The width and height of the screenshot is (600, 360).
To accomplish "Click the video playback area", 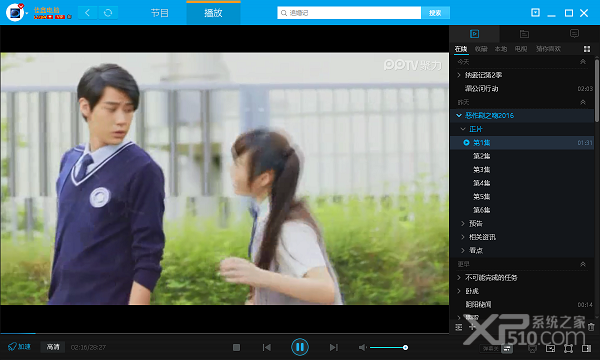I will coord(225,179).
